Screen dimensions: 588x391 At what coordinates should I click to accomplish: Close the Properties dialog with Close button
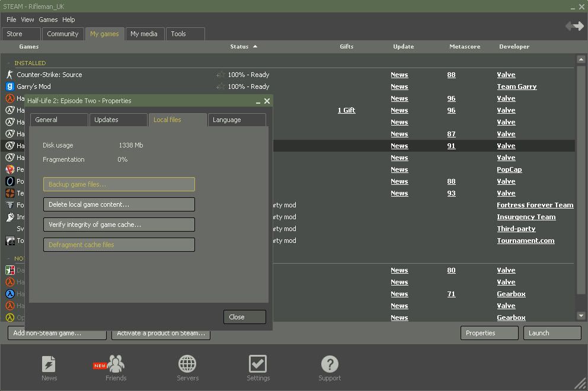pyautogui.click(x=244, y=317)
